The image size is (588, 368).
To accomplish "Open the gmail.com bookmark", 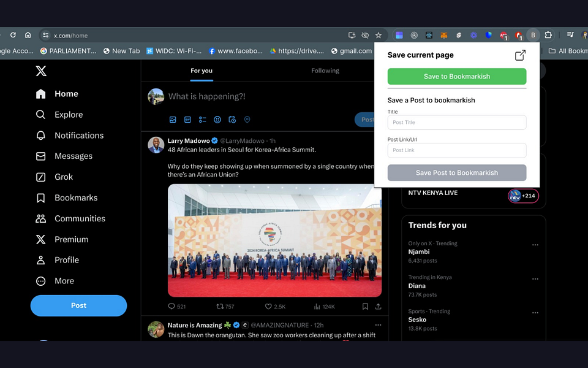I will point(352,51).
